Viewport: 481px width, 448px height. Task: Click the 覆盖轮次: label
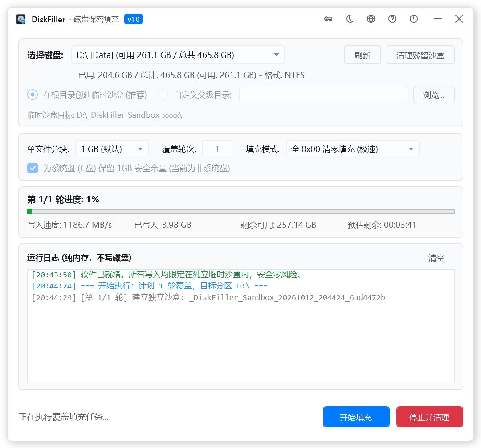[x=179, y=149]
